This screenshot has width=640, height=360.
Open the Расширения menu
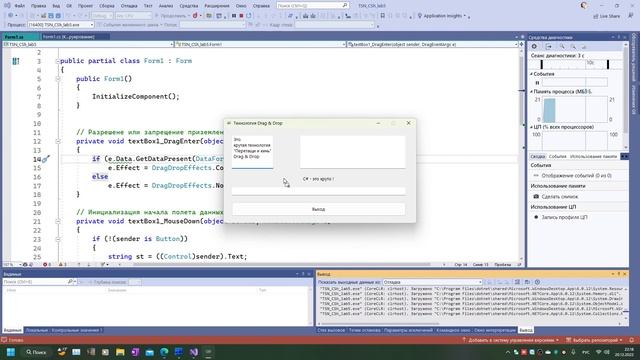[x=217, y=6]
